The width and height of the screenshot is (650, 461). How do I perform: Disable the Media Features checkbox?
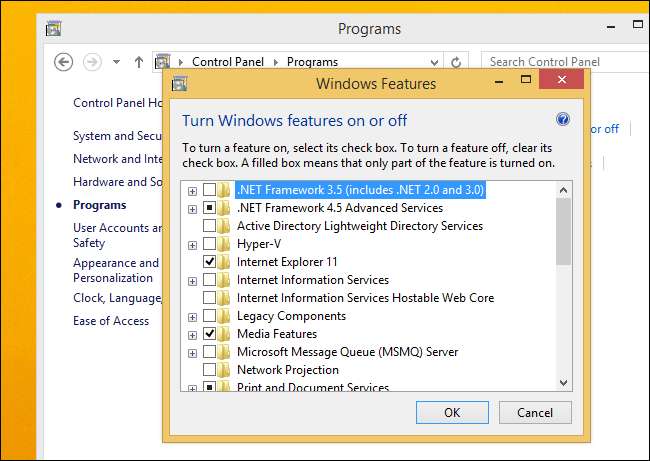coord(209,334)
